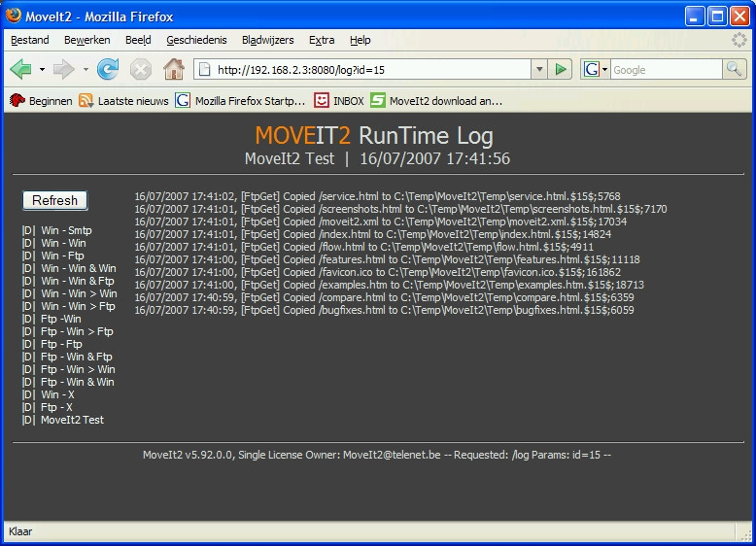756x546 pixels.
Task: Open the Forward history dropdown arrow
Action: click(x=86, y=69)
